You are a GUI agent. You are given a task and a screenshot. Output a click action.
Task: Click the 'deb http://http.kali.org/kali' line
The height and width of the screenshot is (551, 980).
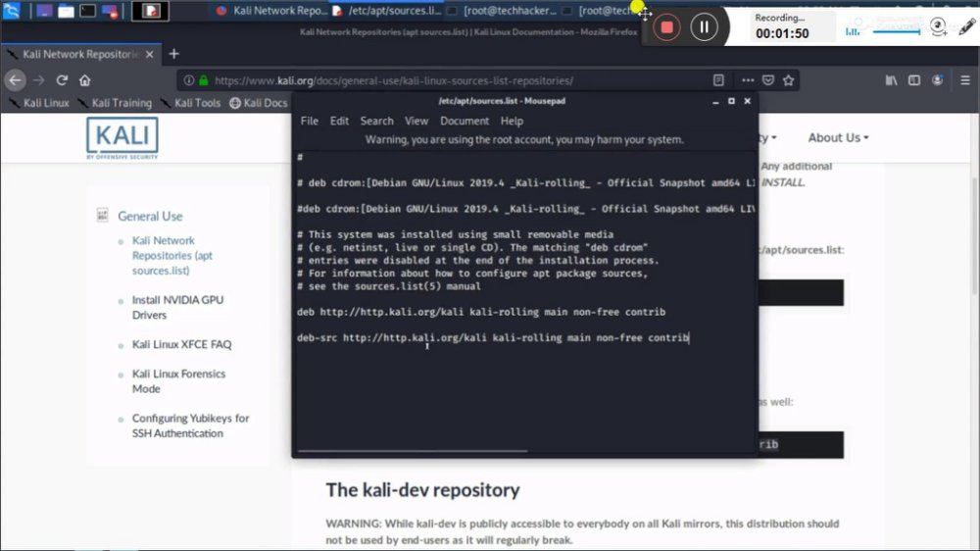(481, 312)
